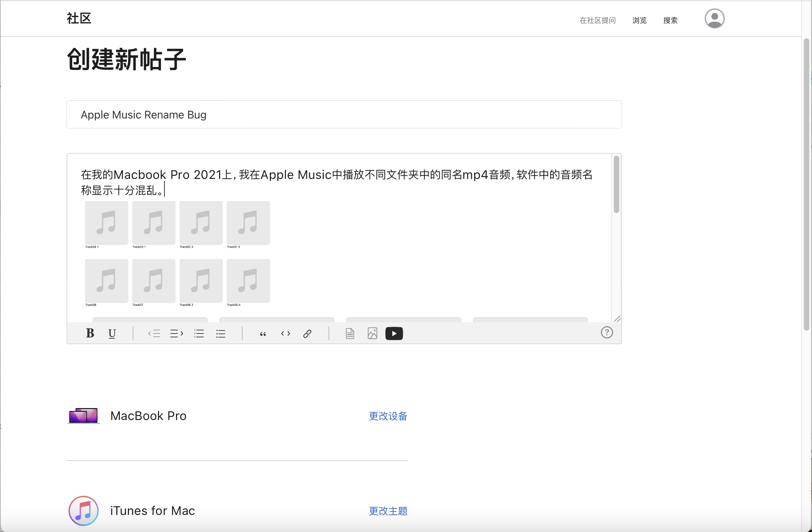This screenshot has width=812, height=532.
Task: Toggle underline formatting in editor toolbar
Action: point(112,333)
